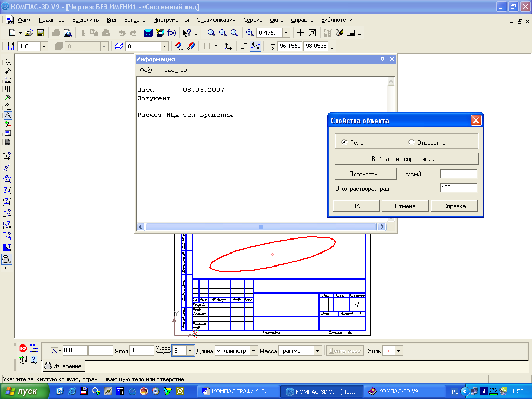Open Редактор menu in Информация window
The width and height of the screenshot is (532, 399).
coord(174,70)
